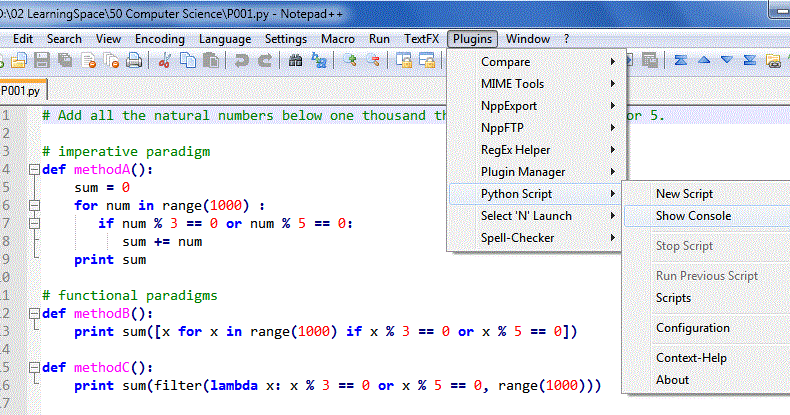
Task: Toggle synchronized vertical scrolling icon
Action: coord(404,61)
